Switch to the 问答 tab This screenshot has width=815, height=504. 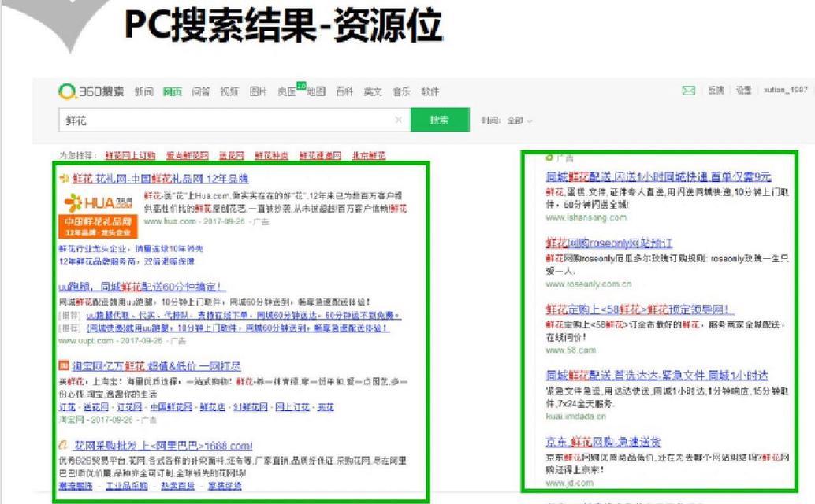[x=201, y=91]
